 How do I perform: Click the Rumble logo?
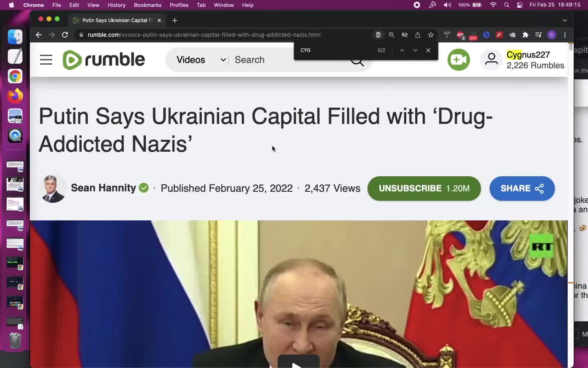click(x=104, y=60)
